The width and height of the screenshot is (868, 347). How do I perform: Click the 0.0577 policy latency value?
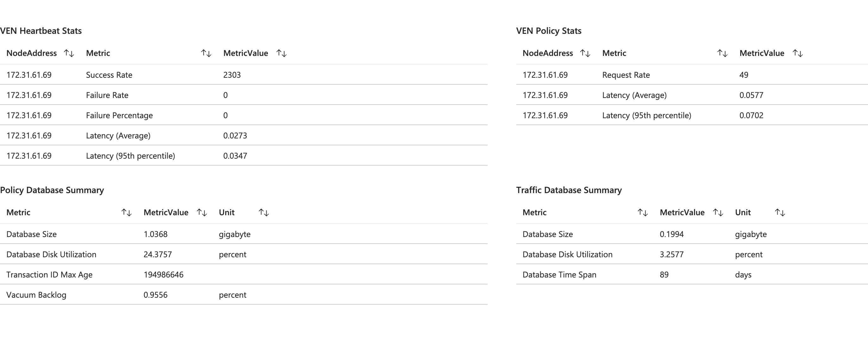[751, 95]
